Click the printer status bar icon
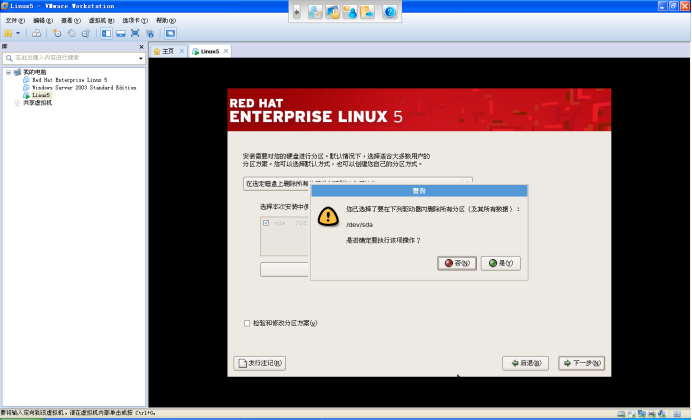 tap(652, 414)
